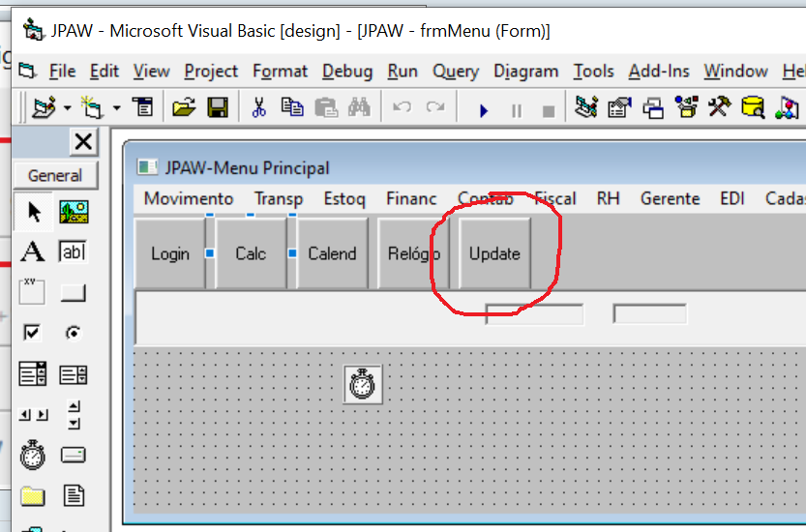Select the DriveListBox control tool
806x532 pixels.
point(73,455)
